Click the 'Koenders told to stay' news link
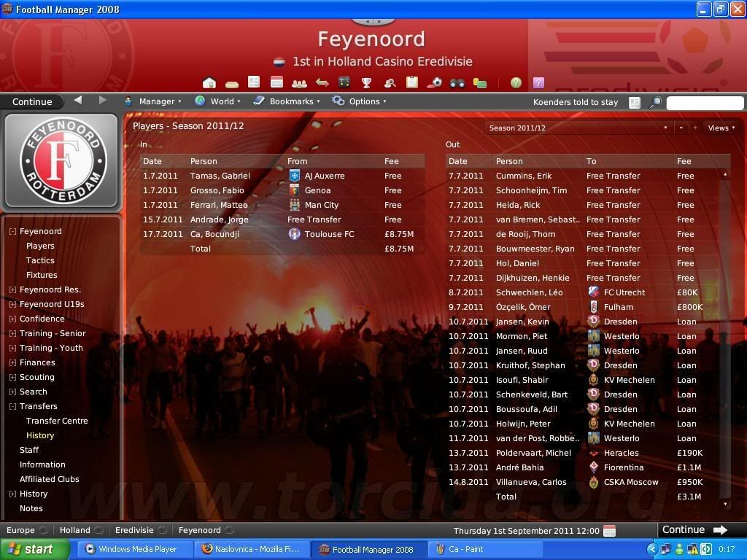Screen dimensions: 747x560 tap(576, 102)
